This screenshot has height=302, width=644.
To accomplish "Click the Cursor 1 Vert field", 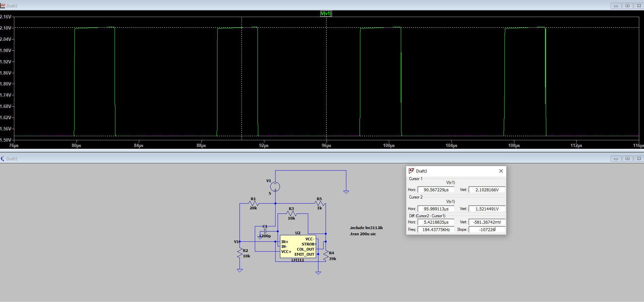I will tap(487, 190).
